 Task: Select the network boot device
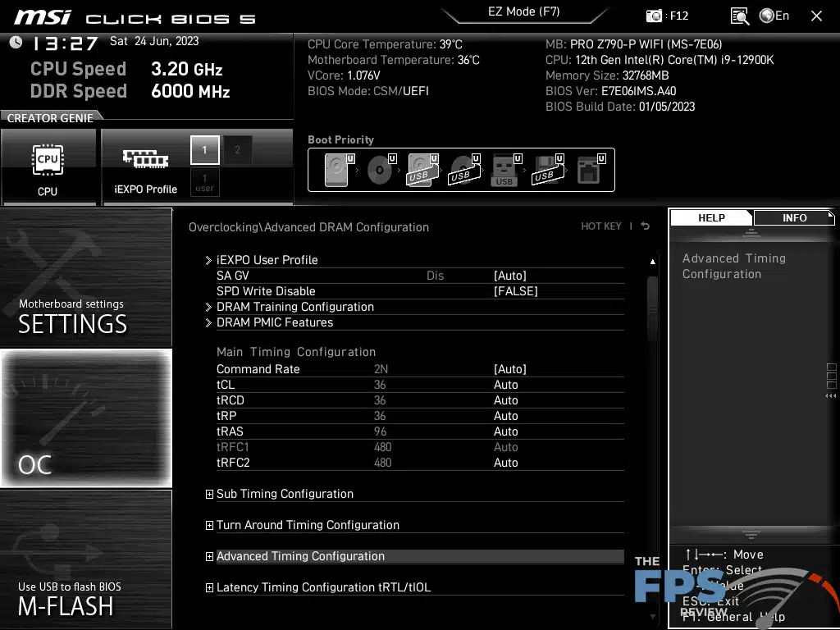pyautogui.click(x=591, y=170)
